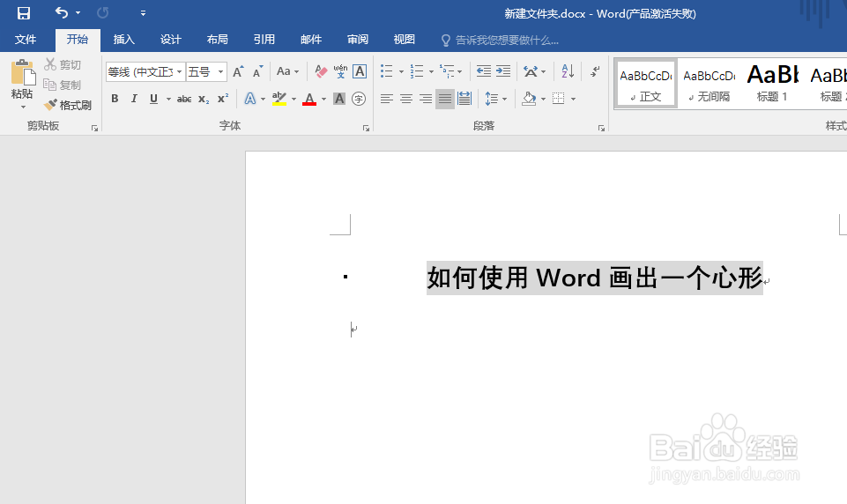The image size is (847, 504).
Task: Increase paragraph indent
Action: [x=503, y=71]
